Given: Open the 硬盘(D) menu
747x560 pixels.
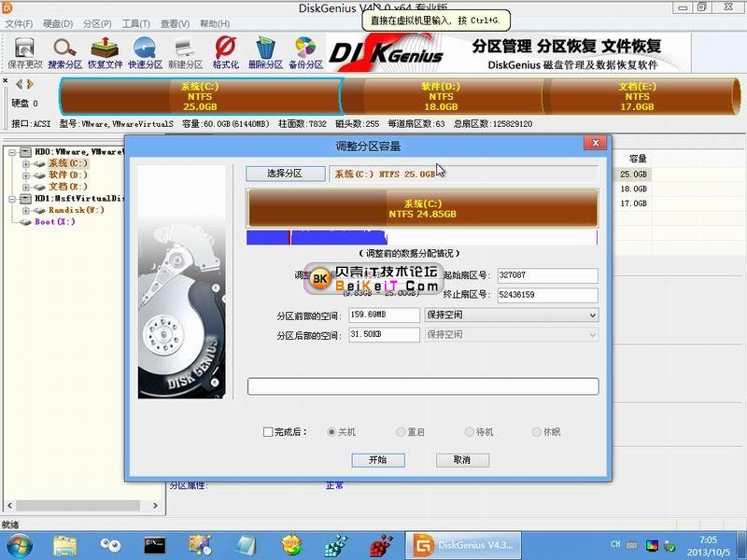Looking at the screenshot, I should point(58,24).
